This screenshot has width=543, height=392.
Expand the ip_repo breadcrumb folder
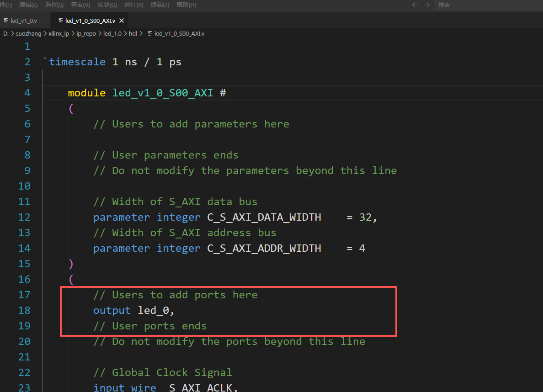pyautogui.click(x=86, y=34)
